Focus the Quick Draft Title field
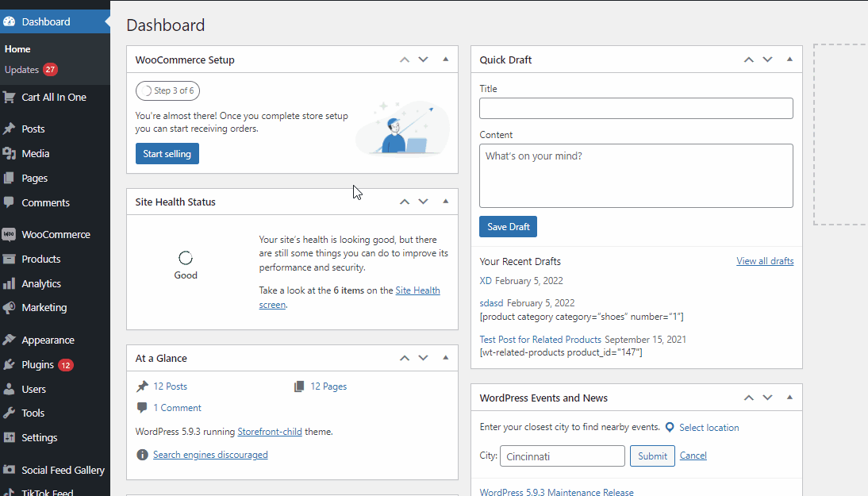868x496 pixels. coord(636,109)
